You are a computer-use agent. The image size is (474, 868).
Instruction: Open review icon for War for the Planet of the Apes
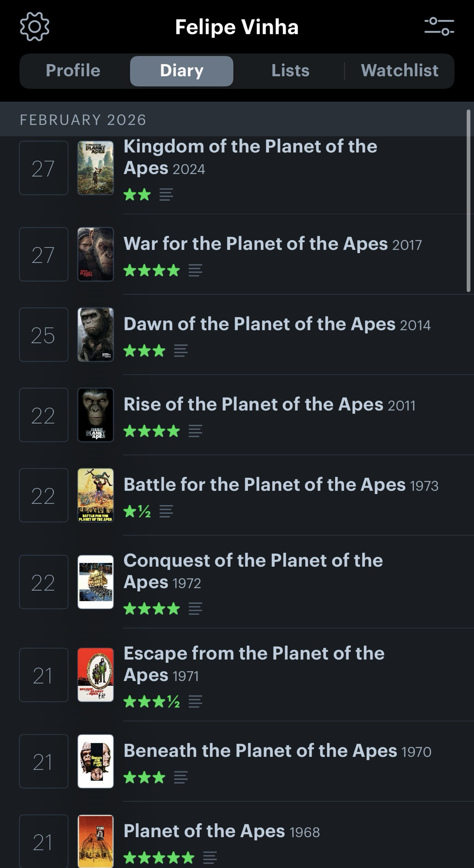coord(195,270)
